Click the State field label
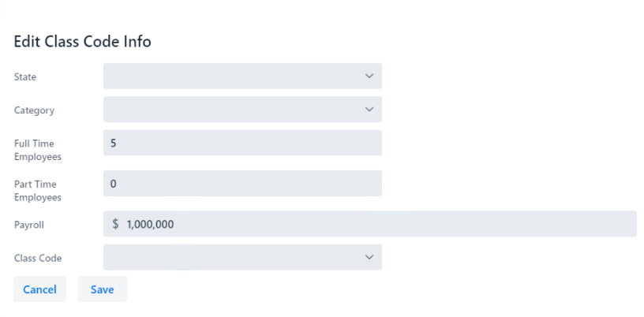The height and width of the screenshot is (317, 644). (x=25, y=77)
